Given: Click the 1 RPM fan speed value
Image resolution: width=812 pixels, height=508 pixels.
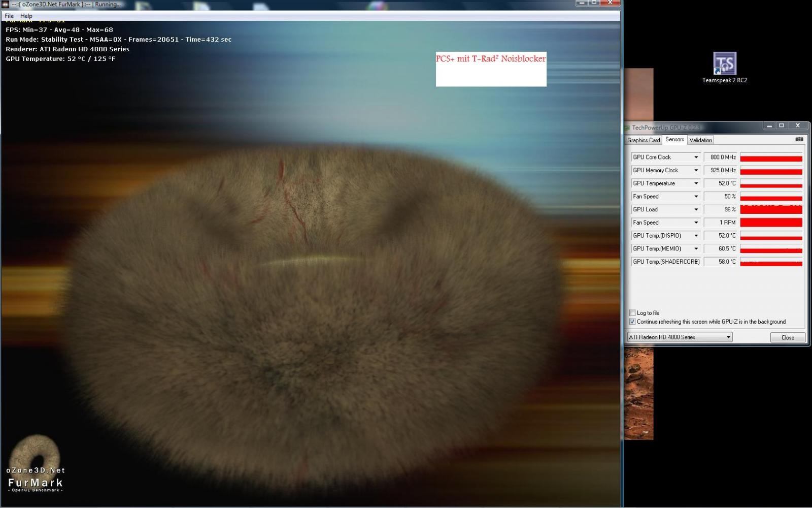Looking at the screenshot, I should [x=721, y=223].
